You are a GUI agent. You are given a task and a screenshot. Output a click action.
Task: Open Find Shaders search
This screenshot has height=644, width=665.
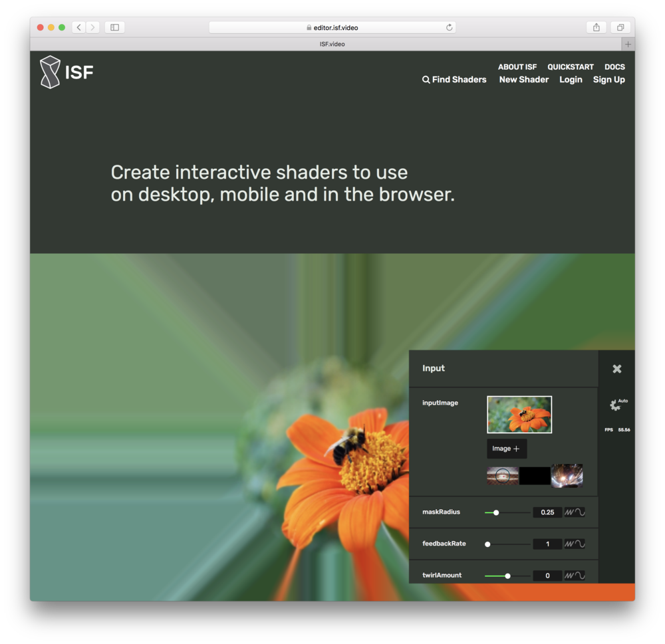coord(454,80)
